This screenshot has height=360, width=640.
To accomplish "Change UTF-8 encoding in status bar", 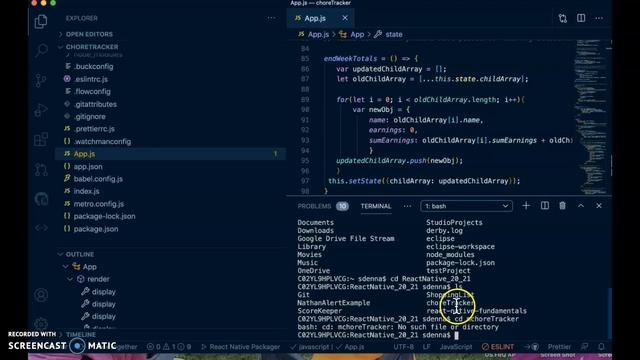I will pos(403,347).
